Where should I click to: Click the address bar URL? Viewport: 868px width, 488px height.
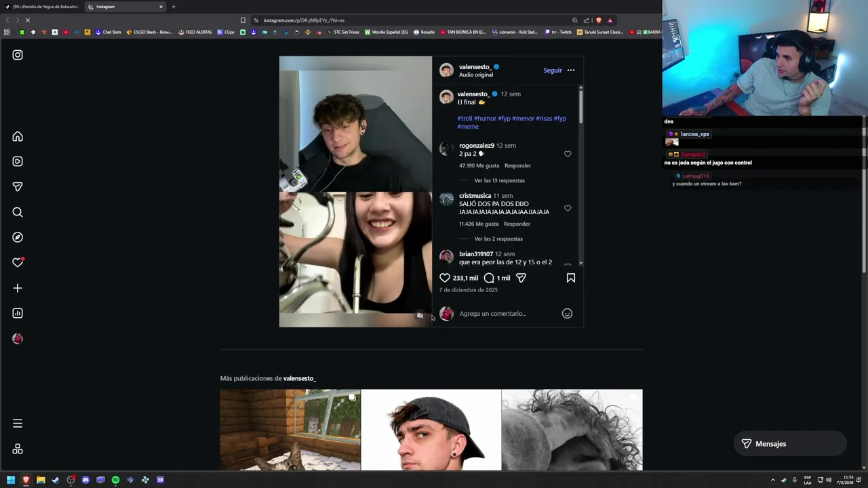click(x=304, y=20)
